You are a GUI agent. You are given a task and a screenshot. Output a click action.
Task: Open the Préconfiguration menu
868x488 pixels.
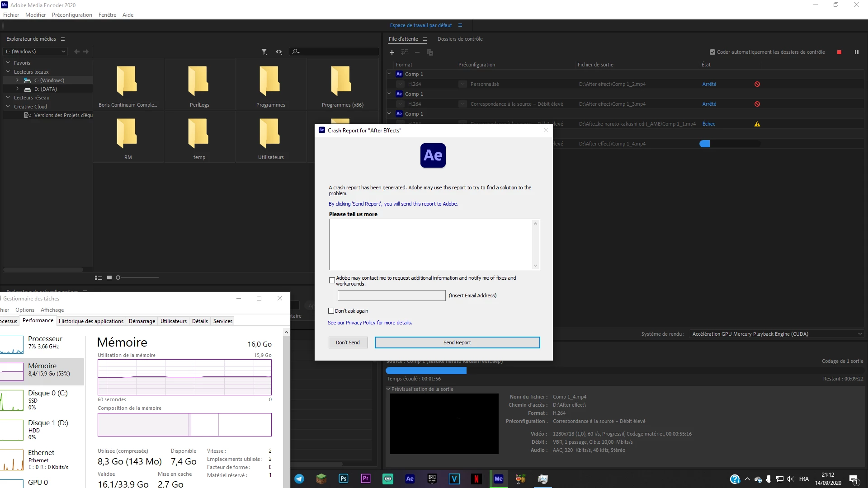[72, 15]
